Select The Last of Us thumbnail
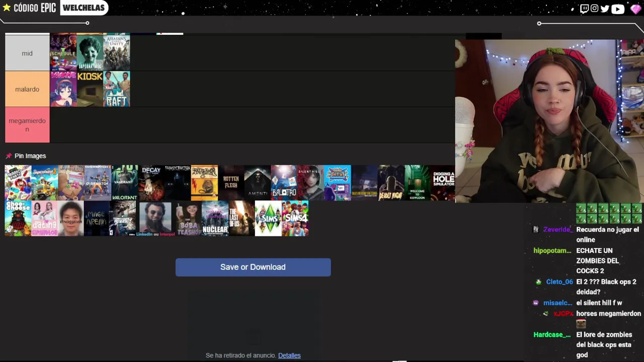The height and width of the screenshot is (362, 644). pos(242,219)
